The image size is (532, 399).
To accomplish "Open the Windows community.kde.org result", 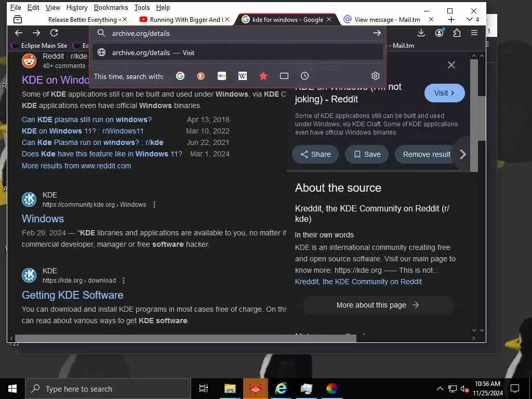I will click(43, 219).
